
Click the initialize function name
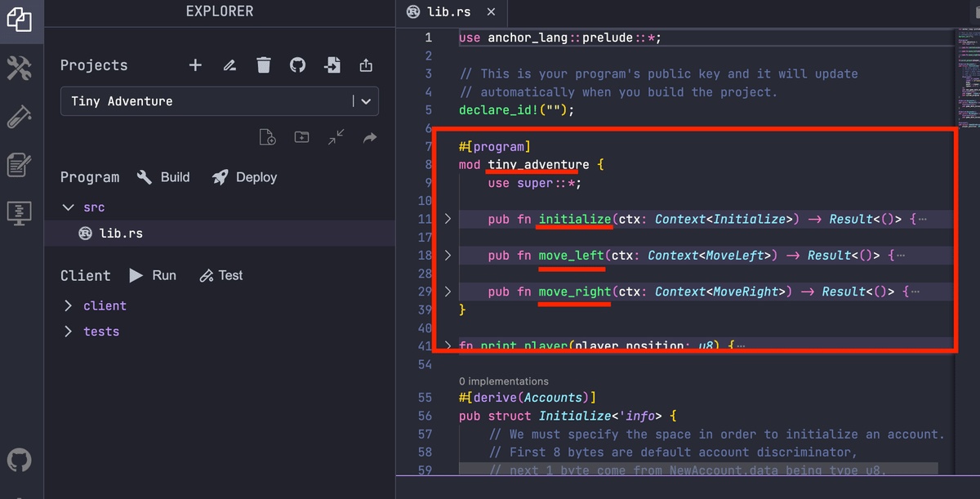pyautogui.click(x=575, y=219)
